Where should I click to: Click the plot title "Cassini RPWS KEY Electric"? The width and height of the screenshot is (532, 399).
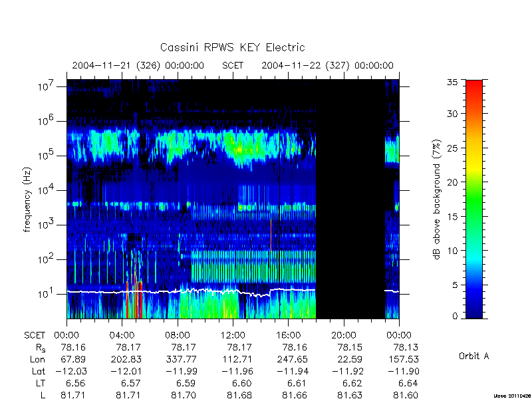point(232,47)
